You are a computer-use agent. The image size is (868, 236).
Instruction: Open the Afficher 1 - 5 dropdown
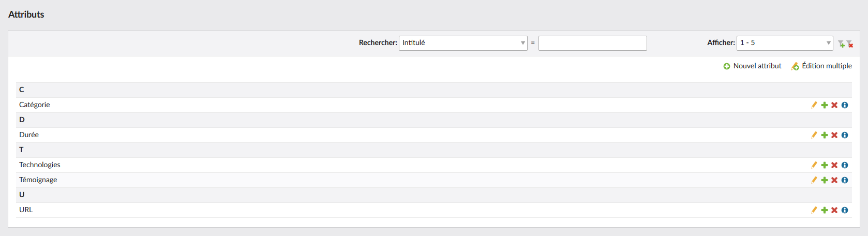coord(785,43)
